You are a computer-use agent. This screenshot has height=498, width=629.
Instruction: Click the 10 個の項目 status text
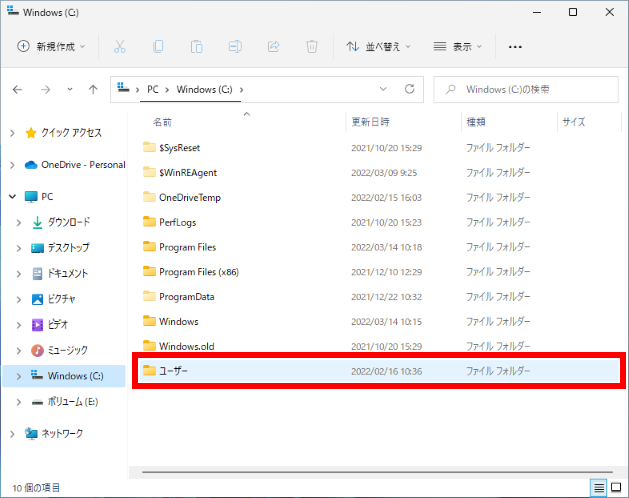(36, 488)
